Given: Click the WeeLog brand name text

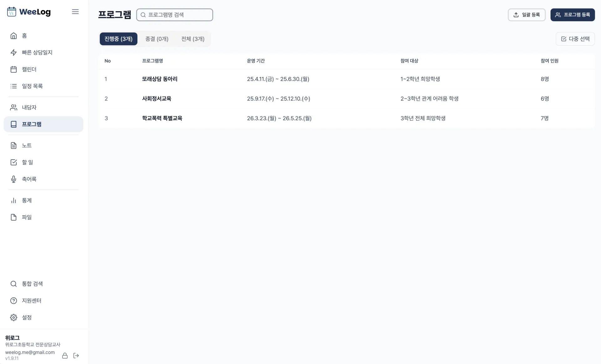Looking at the screenshot, I should pos(35,12).
